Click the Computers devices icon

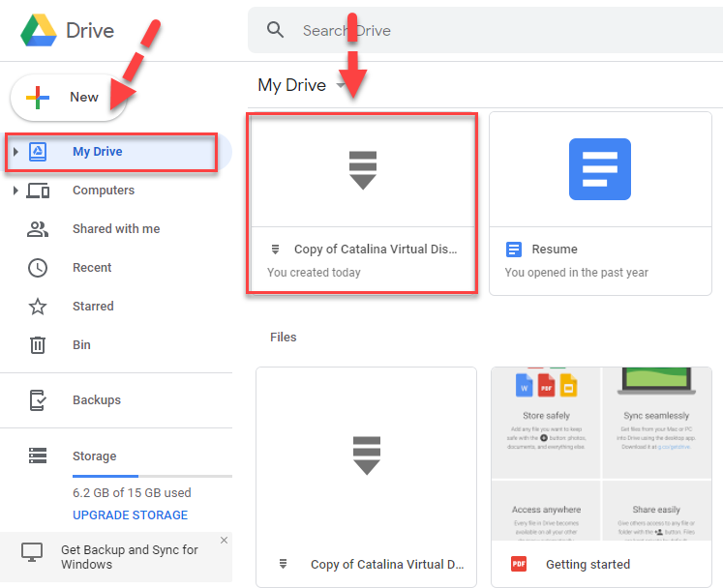point(38,191)
